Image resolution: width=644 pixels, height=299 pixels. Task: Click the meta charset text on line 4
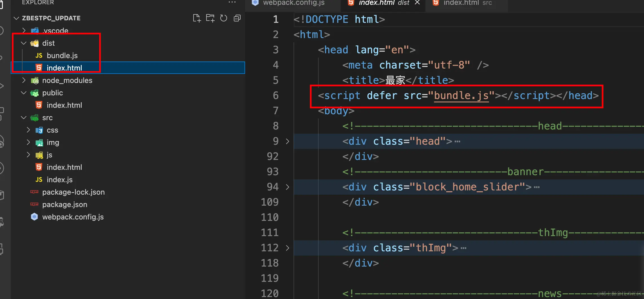[416, 65]
